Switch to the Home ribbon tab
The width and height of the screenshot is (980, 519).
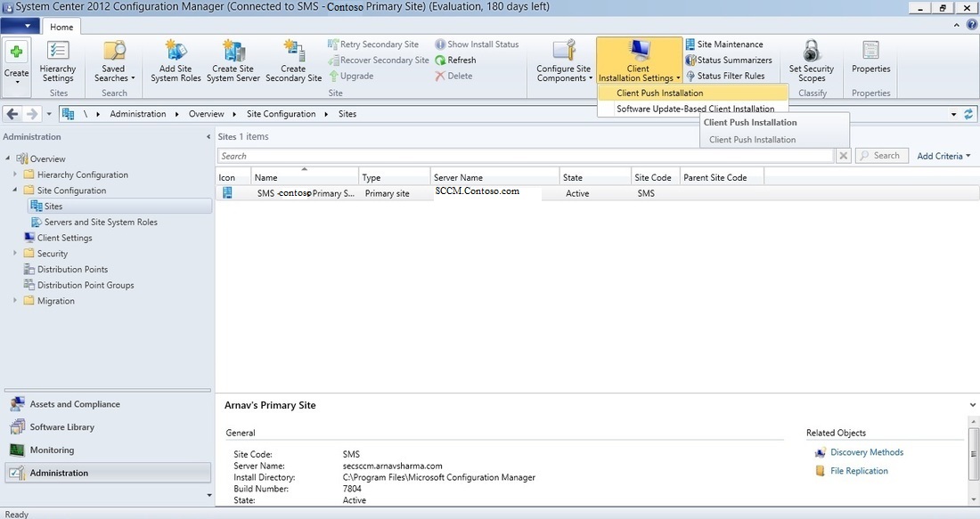pyautogui.click(x=61, y=26)
